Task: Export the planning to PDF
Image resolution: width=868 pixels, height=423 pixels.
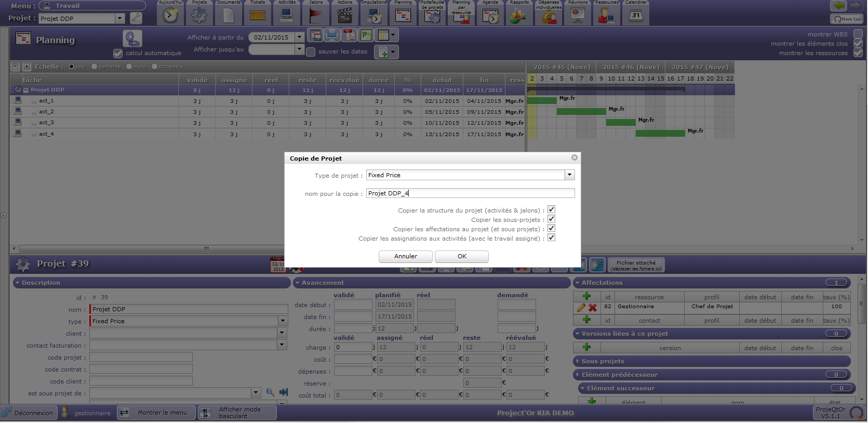Action: pyautogui.click(x=349, y=35)
